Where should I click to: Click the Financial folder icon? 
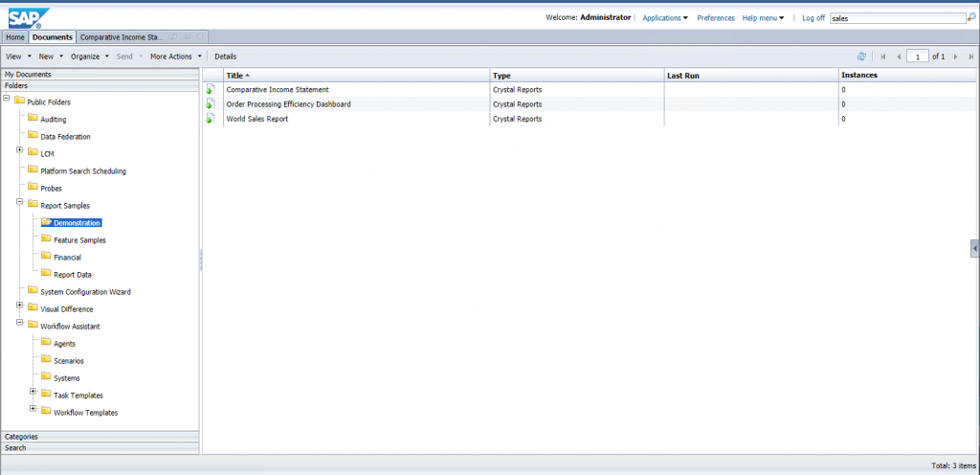click(46, 257)
